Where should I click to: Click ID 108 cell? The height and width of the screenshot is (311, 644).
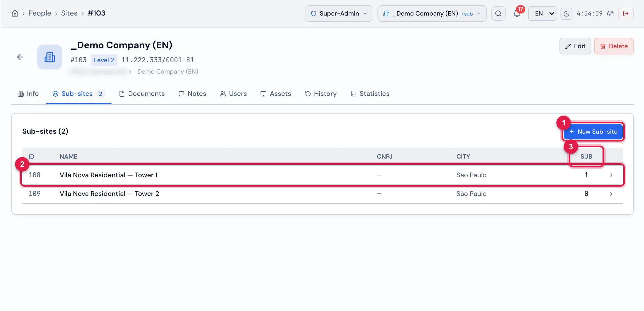click(x=34, y=175)
